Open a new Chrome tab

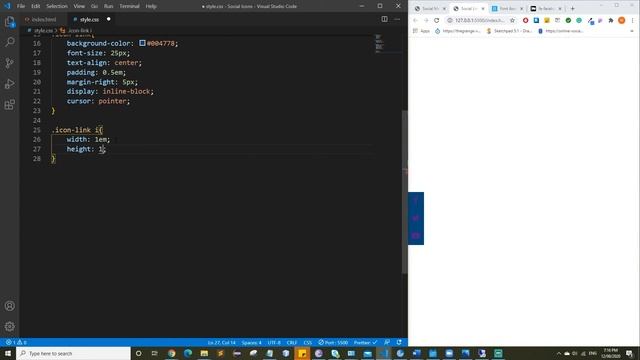pos(572,9)
